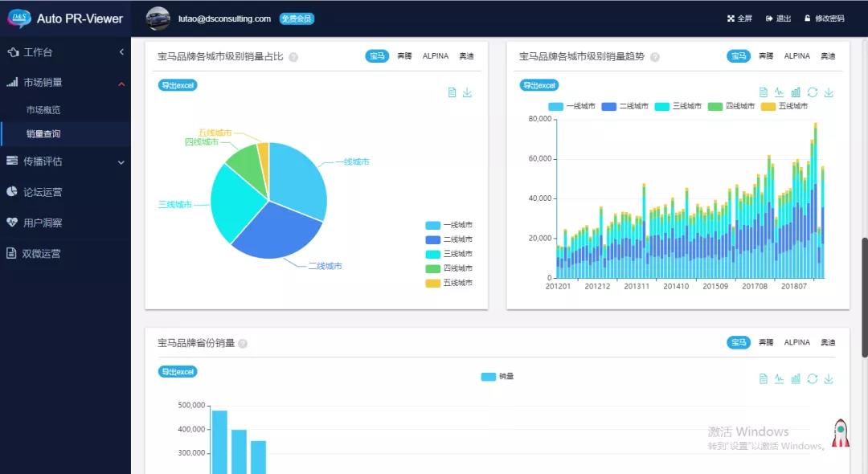Click the rocket back-to-top icon

tap(840, 433)
